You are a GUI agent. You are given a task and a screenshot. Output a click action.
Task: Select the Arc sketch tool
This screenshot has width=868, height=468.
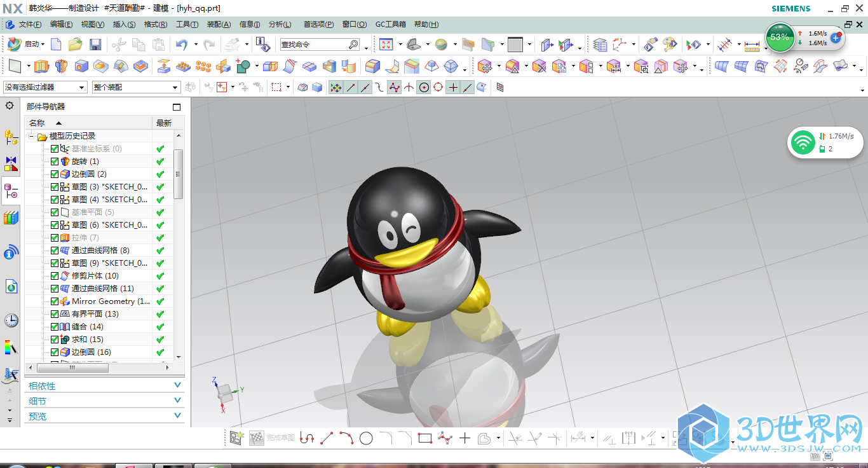coord(346,437)
